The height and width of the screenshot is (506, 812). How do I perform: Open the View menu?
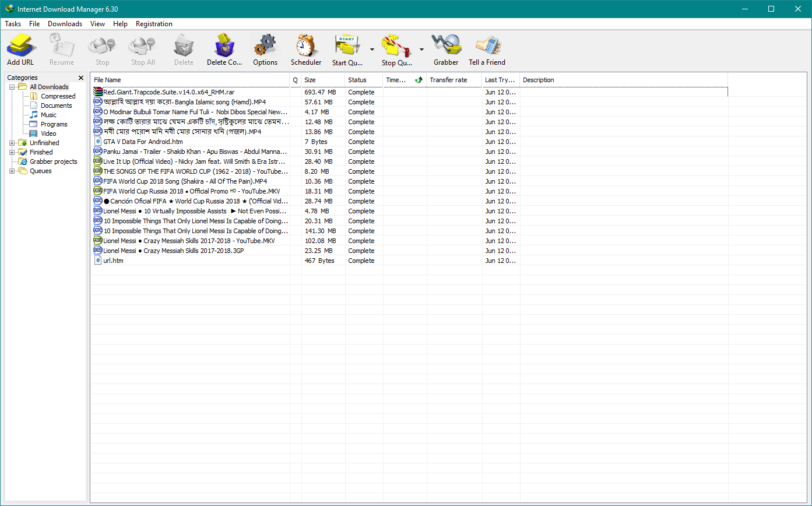[98, 24]
